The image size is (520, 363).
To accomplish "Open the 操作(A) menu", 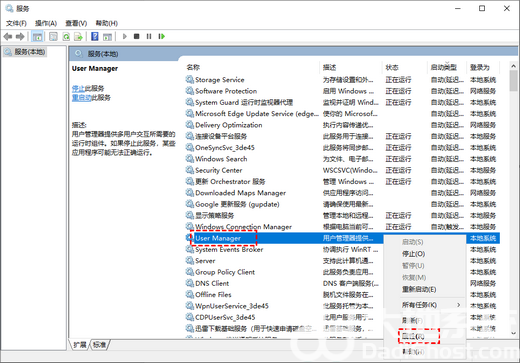I will pos(46,23).
